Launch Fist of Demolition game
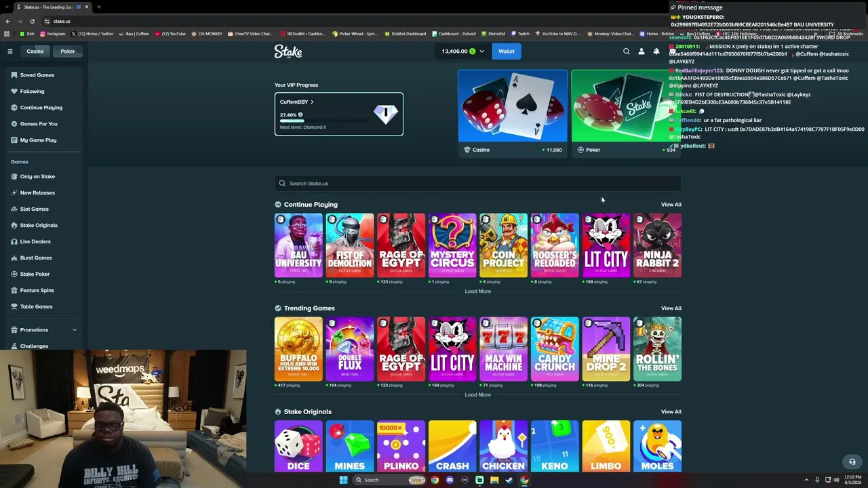Image resolution: width=868 pixels, height=488 pixels. [x=350, y=245]
